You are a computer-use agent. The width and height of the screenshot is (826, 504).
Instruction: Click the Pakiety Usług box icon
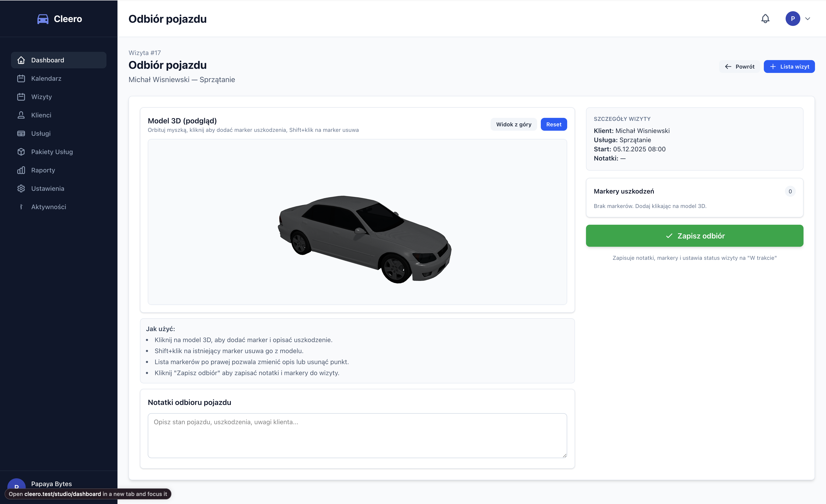pos(21,152)
